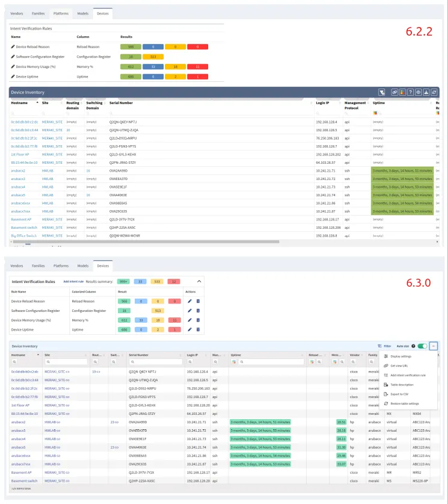Delete the Device Memory Usage (%) rule via trash icon

(x=198, y=320)
